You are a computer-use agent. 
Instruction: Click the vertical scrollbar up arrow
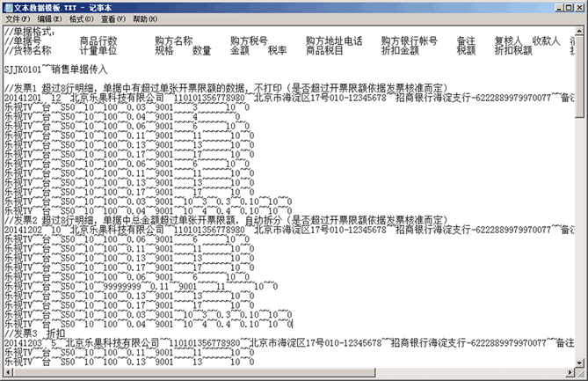pyautogui.click(x=581, y=31)
